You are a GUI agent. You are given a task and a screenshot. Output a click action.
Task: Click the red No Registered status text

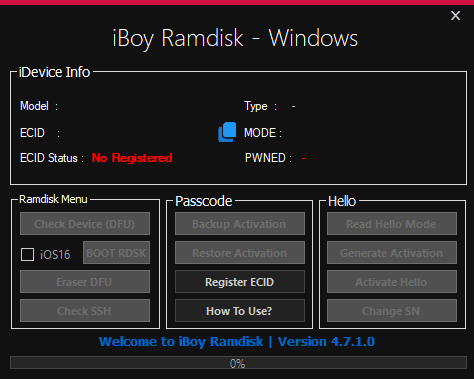pyautogui.click(x=132, y=158)
